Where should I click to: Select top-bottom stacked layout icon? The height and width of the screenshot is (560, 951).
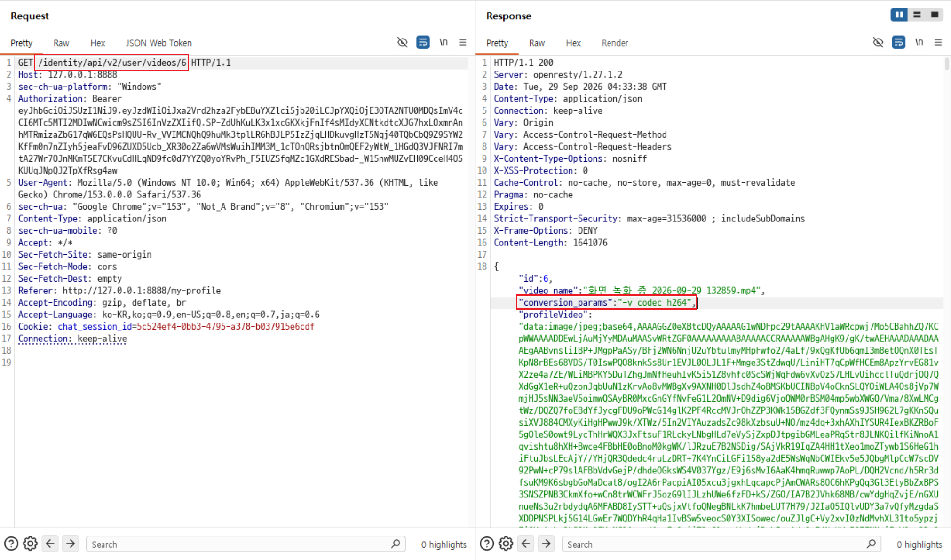[x=917, y=15]
